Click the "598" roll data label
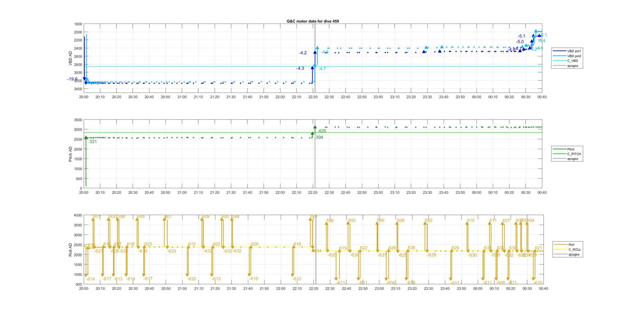644x319 pixels. [x=121, y=216]
